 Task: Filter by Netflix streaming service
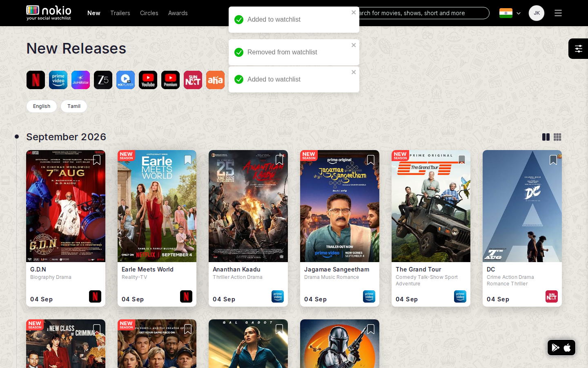coord(36,80)
